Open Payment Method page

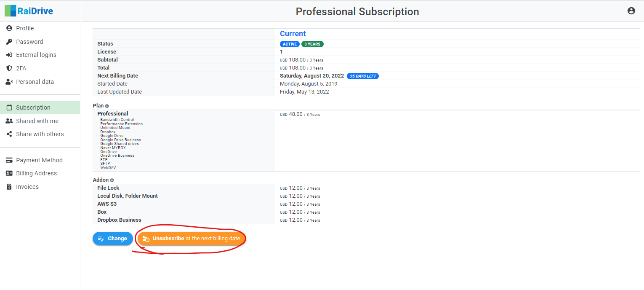(x=40, y=160)
